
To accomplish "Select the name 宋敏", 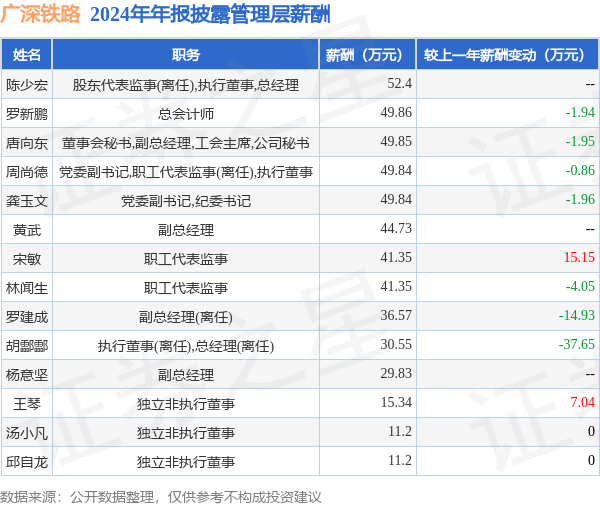I will point(27,259).
